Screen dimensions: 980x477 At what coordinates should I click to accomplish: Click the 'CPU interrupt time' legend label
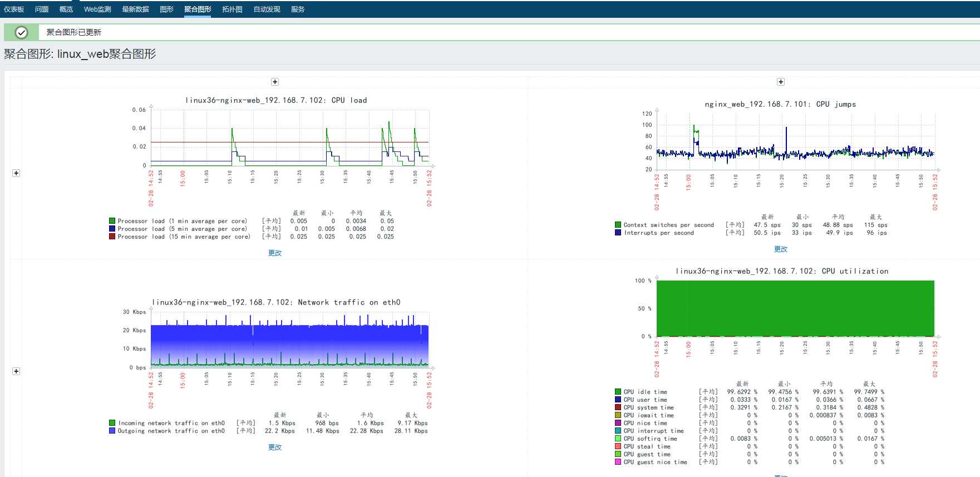tap(654, 431)
